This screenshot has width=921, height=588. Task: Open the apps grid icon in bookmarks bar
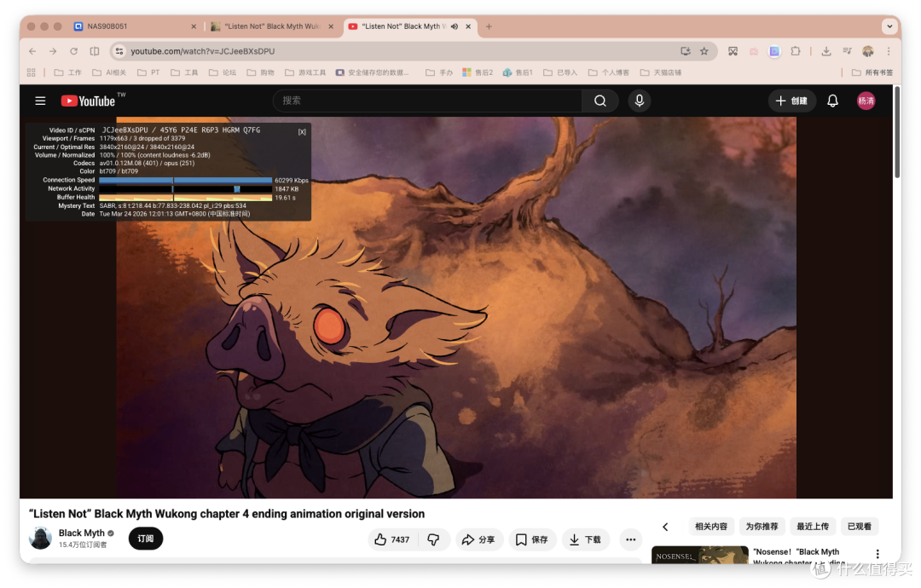pos(32,72)
